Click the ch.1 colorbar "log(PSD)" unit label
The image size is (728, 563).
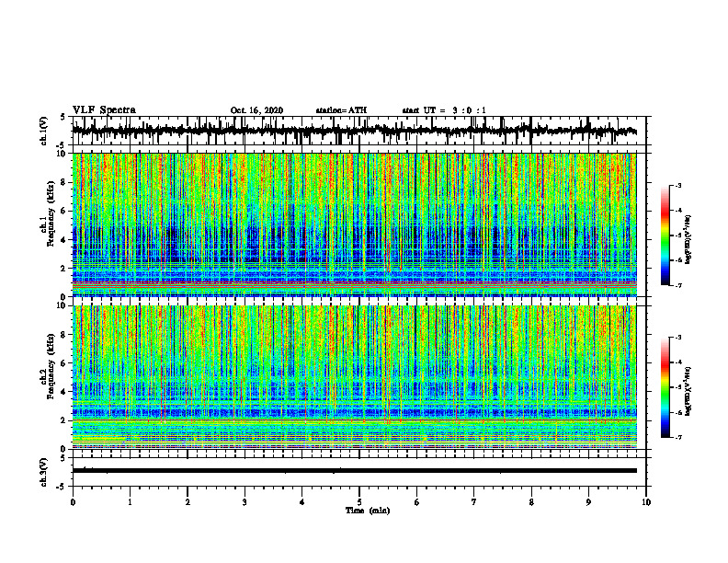click(x=688, y=240)
